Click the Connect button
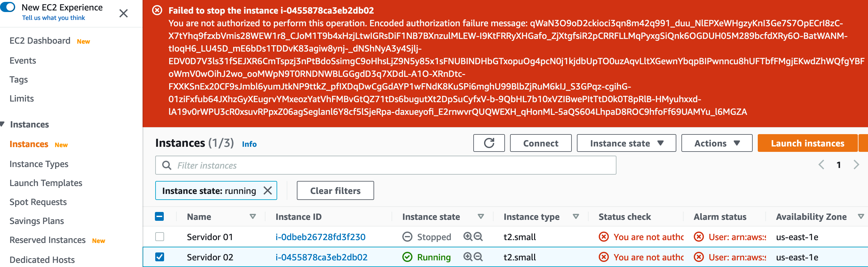Viewport: 868px width, 267px height. [x=541, y=143]
